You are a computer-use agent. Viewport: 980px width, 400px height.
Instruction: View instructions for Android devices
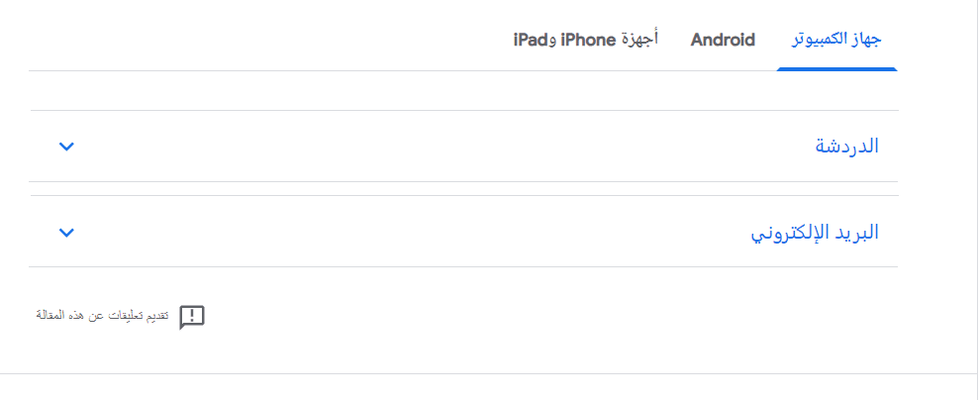723,41
